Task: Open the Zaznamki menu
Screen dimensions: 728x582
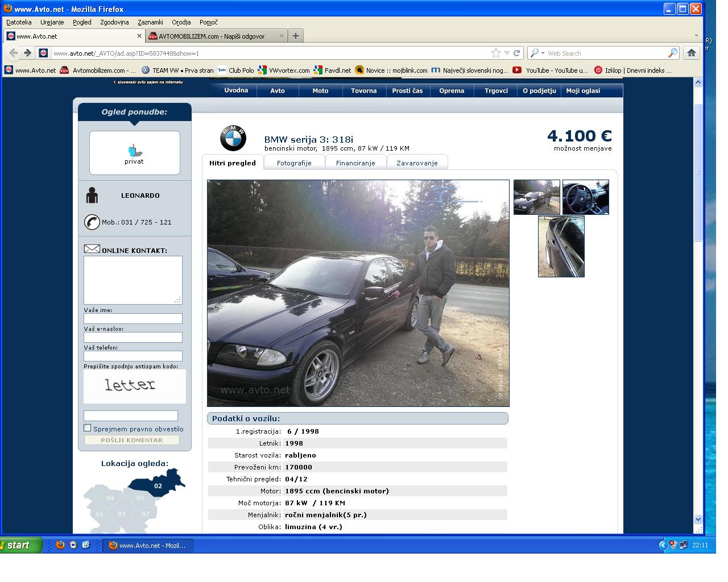Action: pos(150,22)
